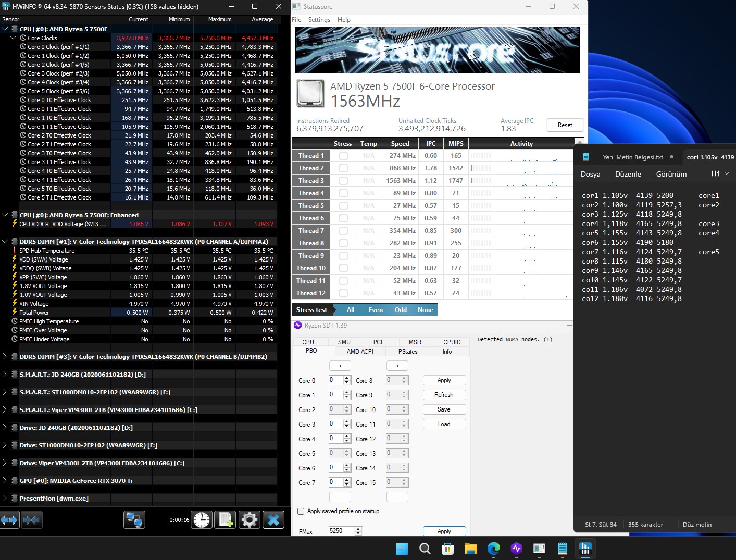This screenshot has height=560, width=736.
Task: Switch to Statuscore taskbar icon
Action: (x=539, y=549)
